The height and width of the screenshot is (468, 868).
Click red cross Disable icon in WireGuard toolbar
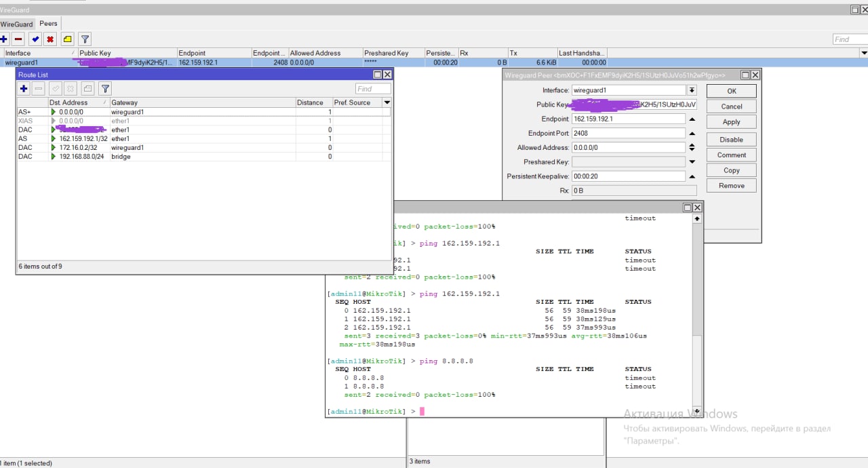50,39
